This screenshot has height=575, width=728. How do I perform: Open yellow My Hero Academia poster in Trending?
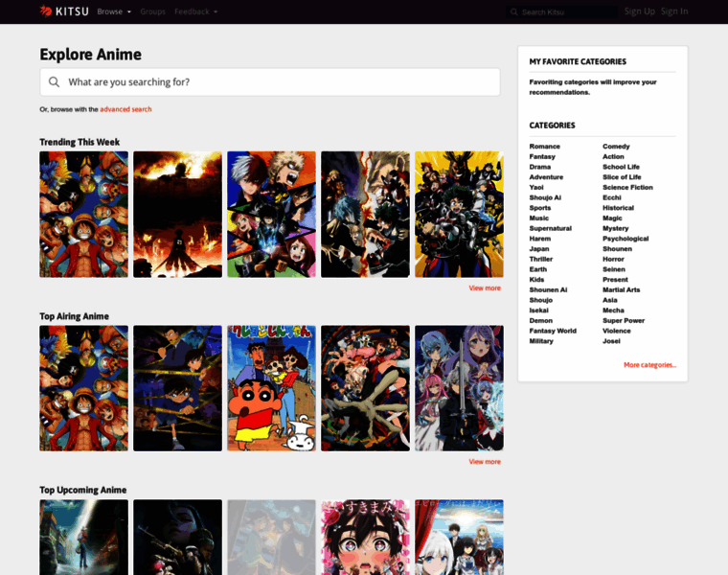point(459,215)
